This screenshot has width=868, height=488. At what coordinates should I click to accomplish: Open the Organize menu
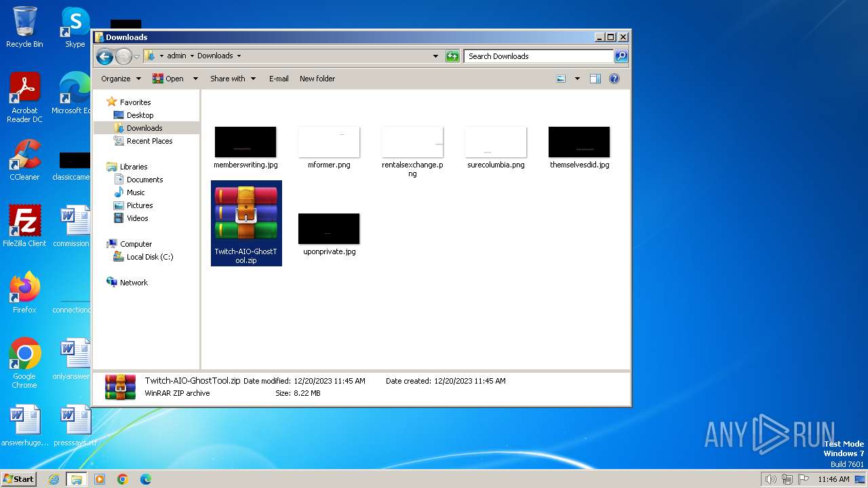click(x=121, y=79)
